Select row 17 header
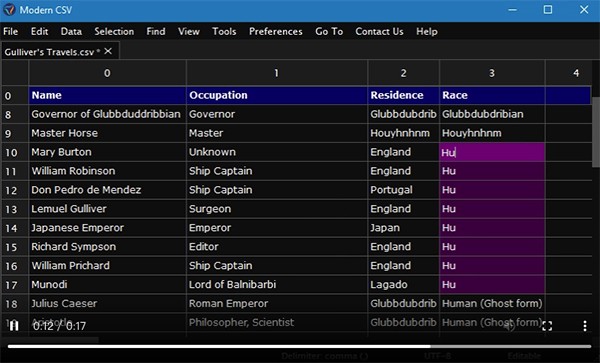The width and height of the screenshot is (600, 363). point(15,285)
